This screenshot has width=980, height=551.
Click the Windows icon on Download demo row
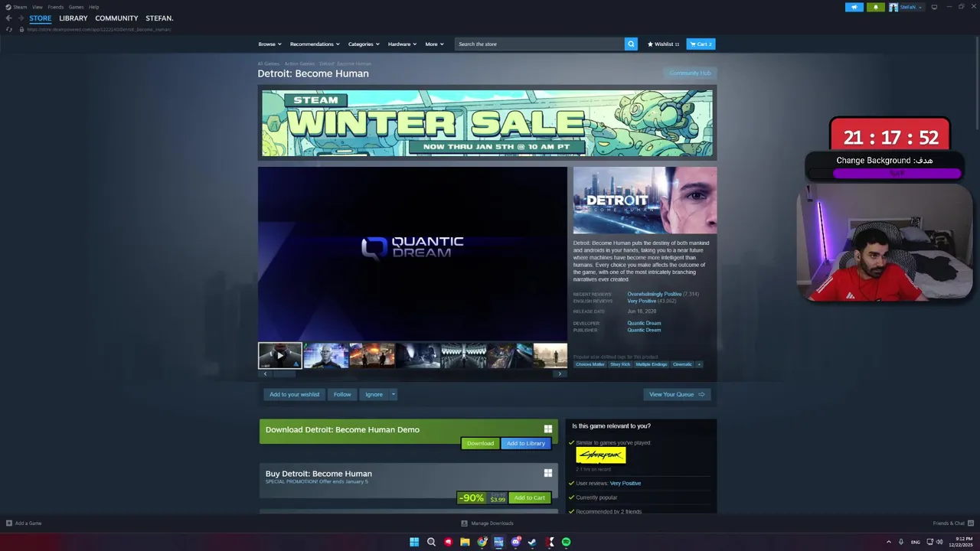547,429
